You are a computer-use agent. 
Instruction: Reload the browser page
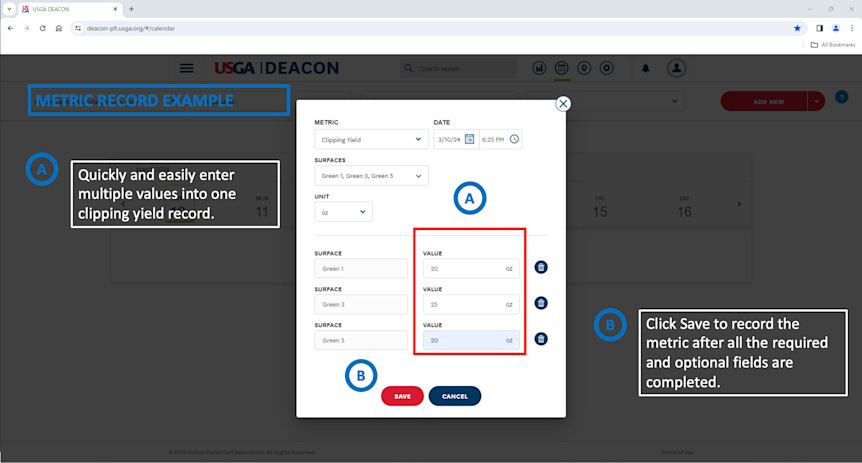42,28
